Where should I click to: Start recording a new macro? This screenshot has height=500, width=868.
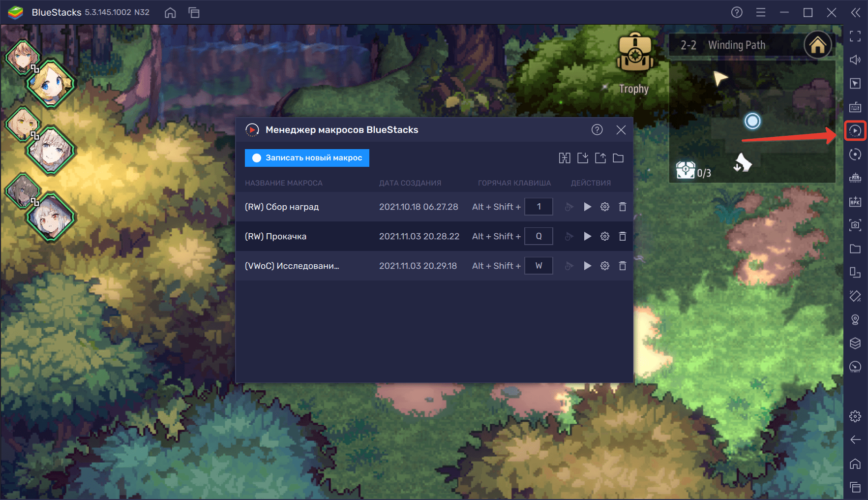coord(307,158)
